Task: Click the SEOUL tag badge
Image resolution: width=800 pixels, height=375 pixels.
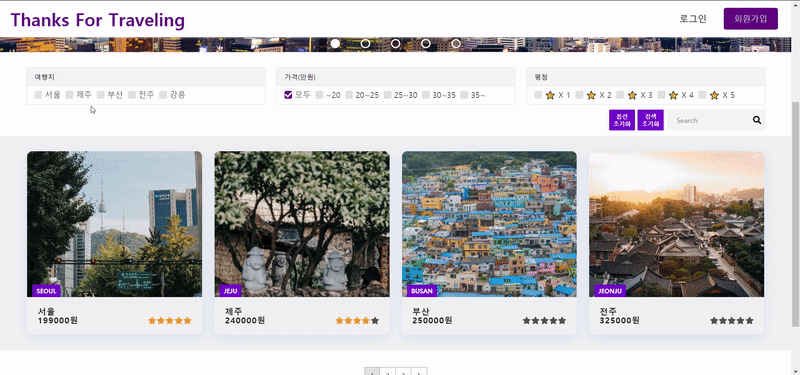Action: point(46,291)
